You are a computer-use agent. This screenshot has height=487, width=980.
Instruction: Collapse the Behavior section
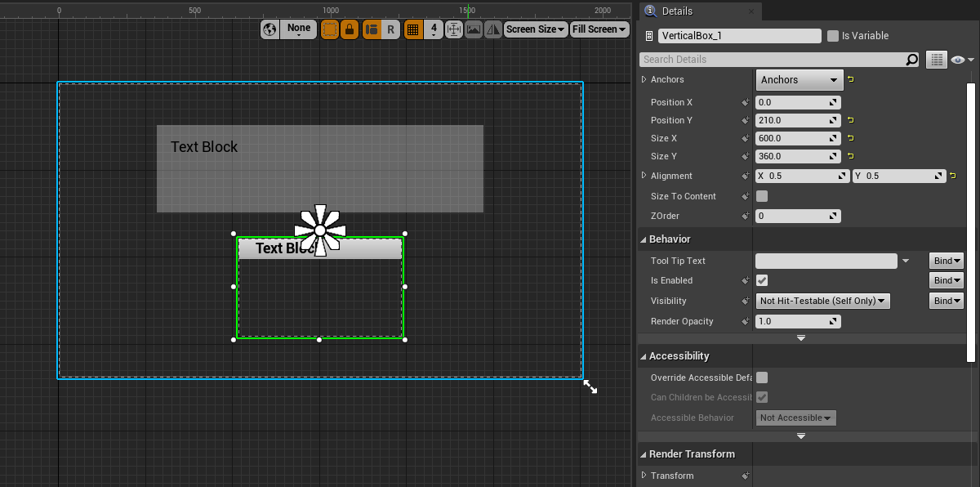point(643,239)
